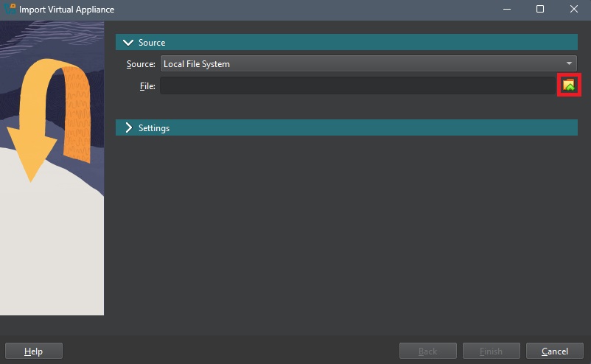The image size is (591, 364).
Task: Click the 'Source:' field label
Action: pyautogui.click(x=141, y=64)
